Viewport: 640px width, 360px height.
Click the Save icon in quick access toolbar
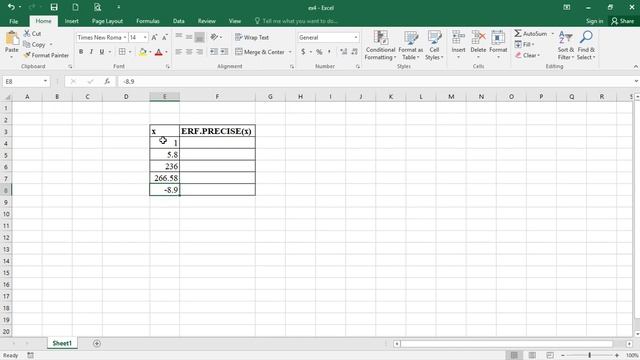(54, 7)
